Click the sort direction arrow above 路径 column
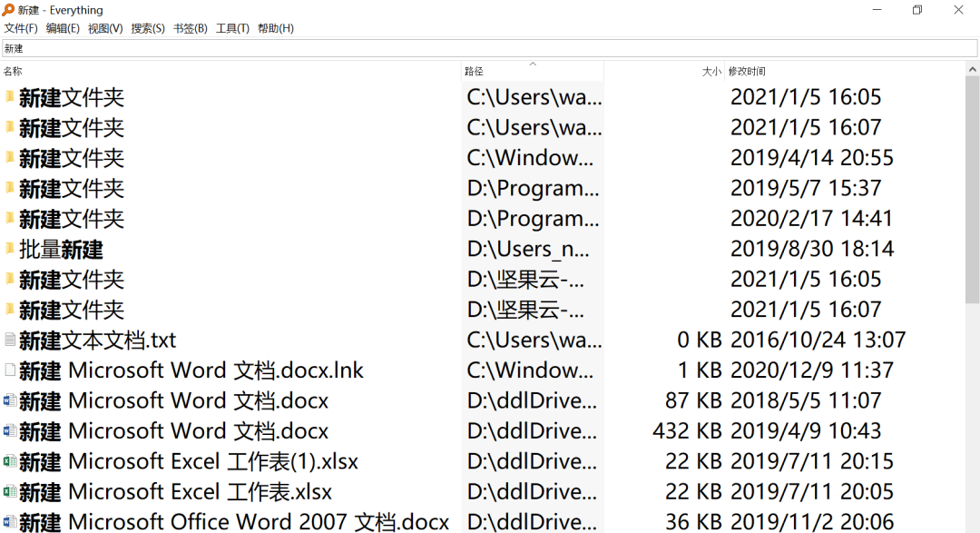This screenshot has height=533, width=980. [x=533, y=64]
